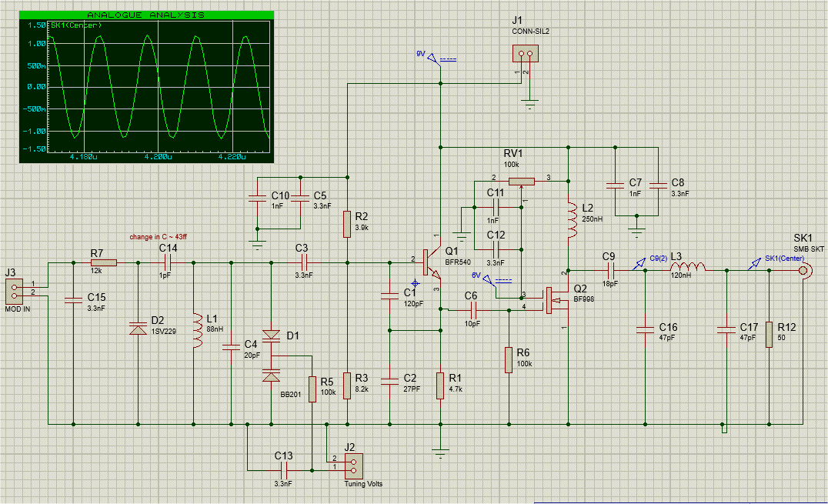The height and width of the screenshot is (504, 828).
Task: Click the 'BFR540' part value text
Action: [458, 262]
